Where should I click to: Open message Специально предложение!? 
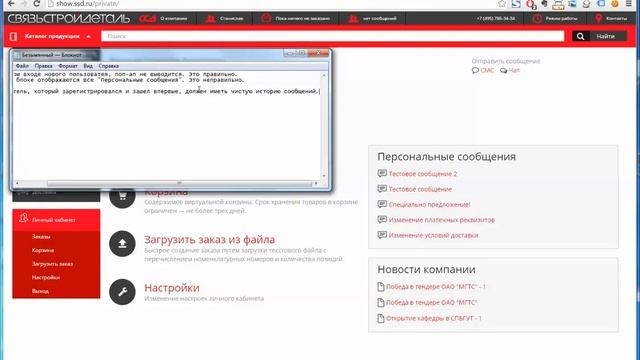(x=429, y=204)
